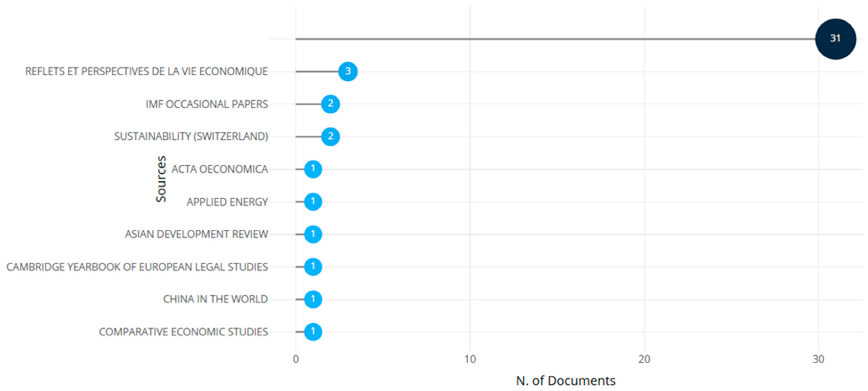The height and width of the screenshot is (391, 868).
Task: Click the CHINA IN THE WORLD label
Action: [215, 299]
